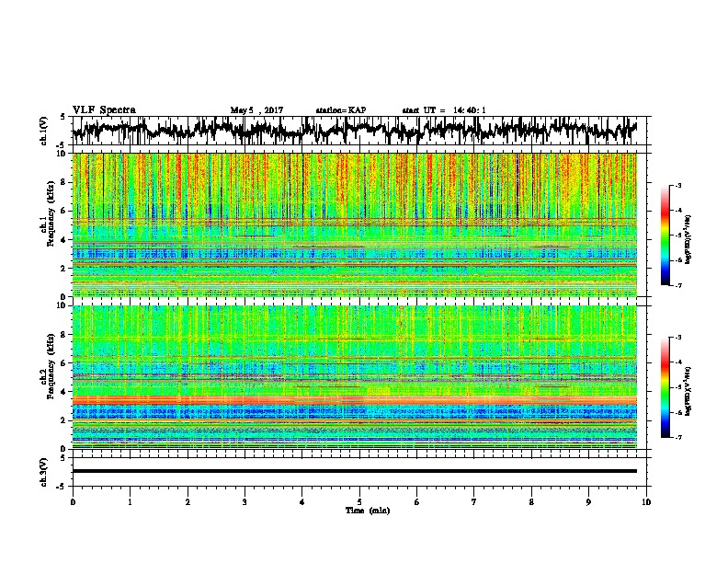This screenshot has width=728, height=563.
Task: Click the "-3" tick on upper colorbar
Action: [677, 186]
